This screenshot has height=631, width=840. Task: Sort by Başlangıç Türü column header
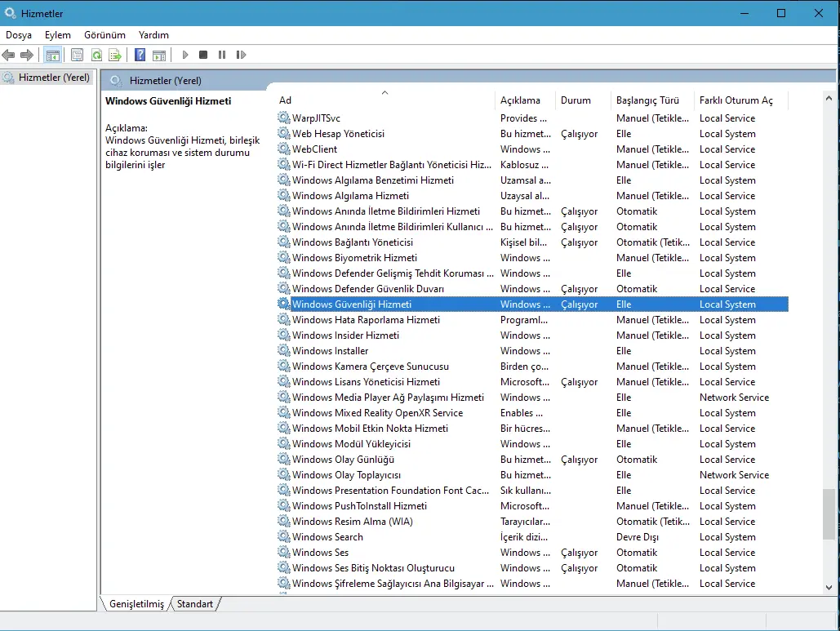click(652, 100)
